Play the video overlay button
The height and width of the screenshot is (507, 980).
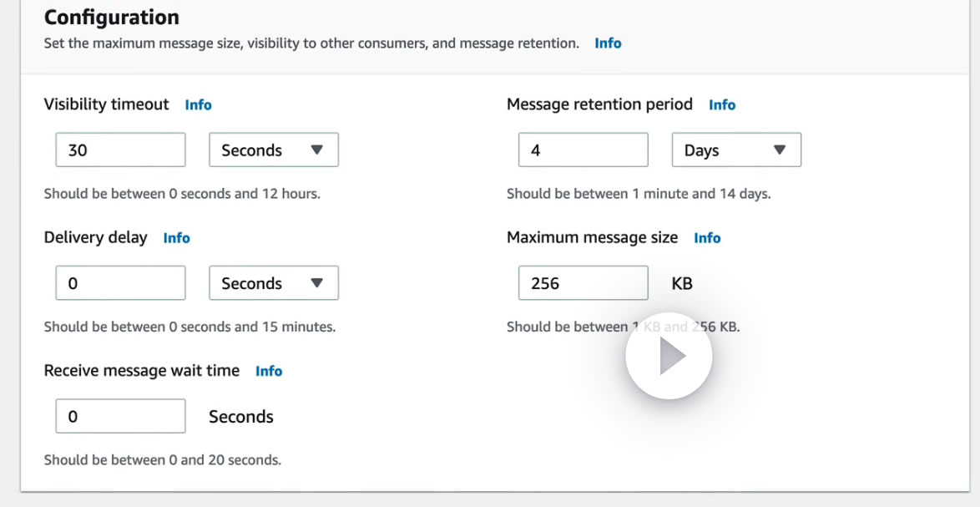pyautogui.click(x=669, y=357)
